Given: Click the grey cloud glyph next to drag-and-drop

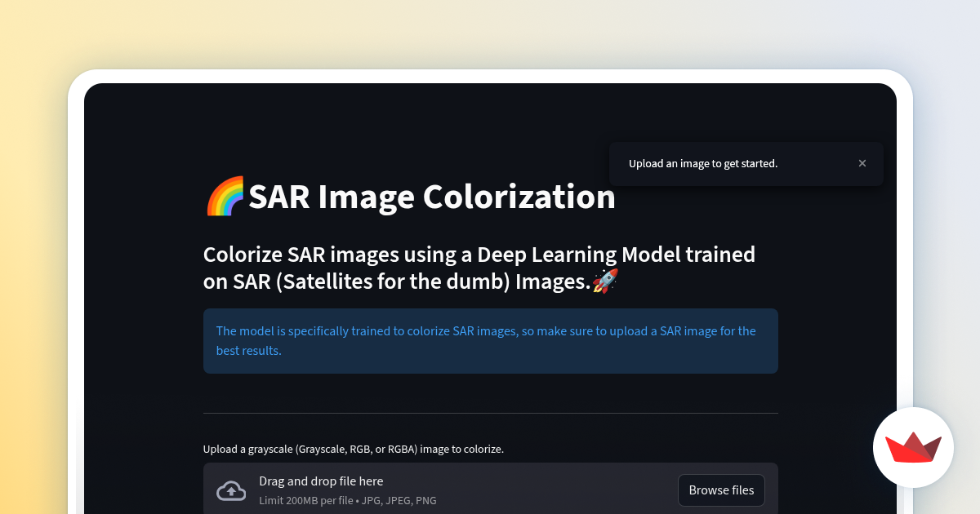Looking at the screenshot, I should (x=231, y=490).
